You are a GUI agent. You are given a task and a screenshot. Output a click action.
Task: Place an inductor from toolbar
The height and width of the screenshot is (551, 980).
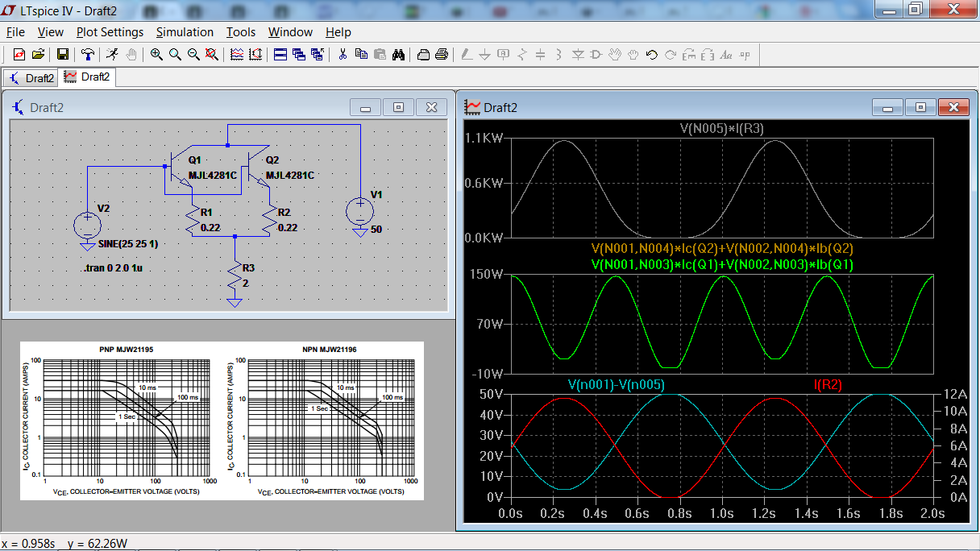559,55
